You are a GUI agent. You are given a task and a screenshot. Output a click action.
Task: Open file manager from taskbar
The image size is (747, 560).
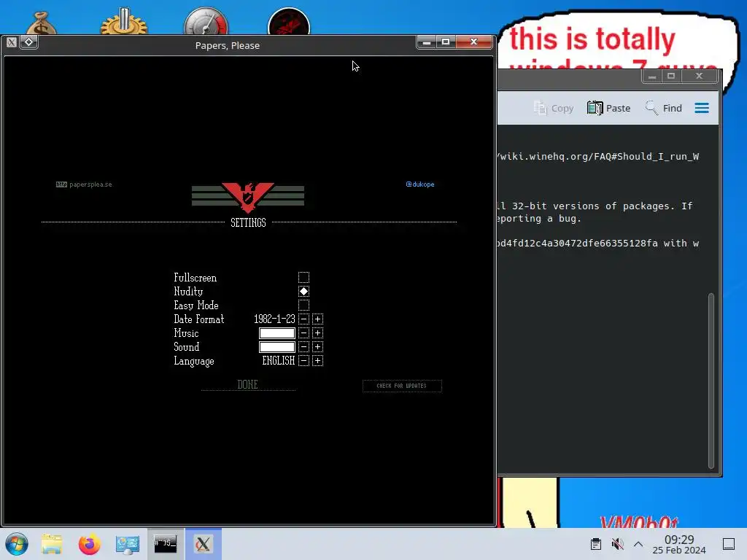[x=52, y=544]
